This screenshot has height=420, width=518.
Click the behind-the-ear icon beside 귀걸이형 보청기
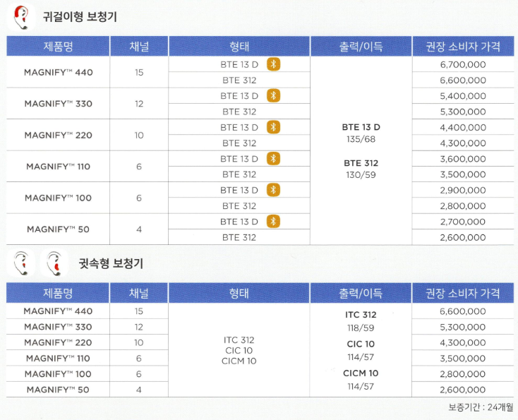(x=20, y=17)
